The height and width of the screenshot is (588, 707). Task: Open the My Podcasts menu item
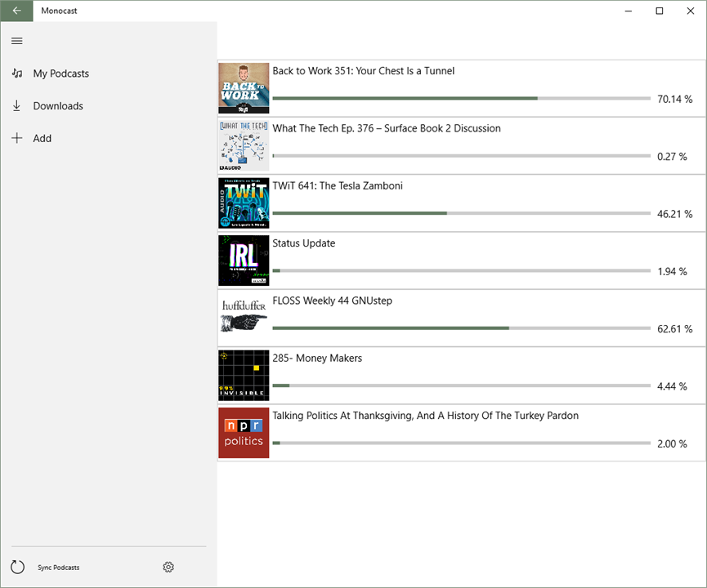60,73
